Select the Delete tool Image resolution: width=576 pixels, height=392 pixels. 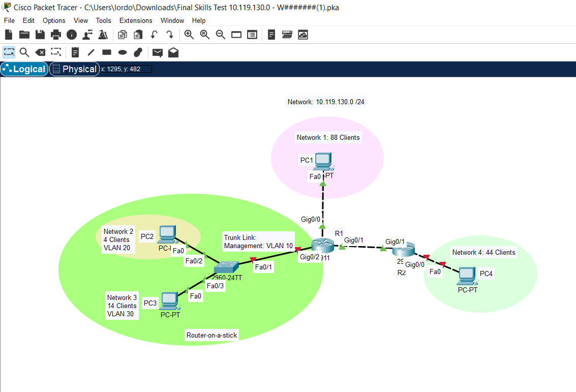[40, 52]
